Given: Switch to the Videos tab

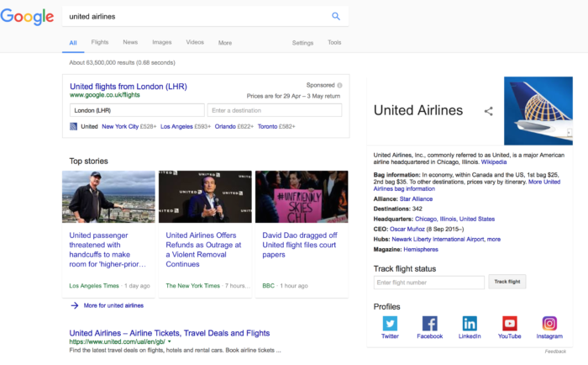Looking at the screenshot, I should (x=195, y=42).
